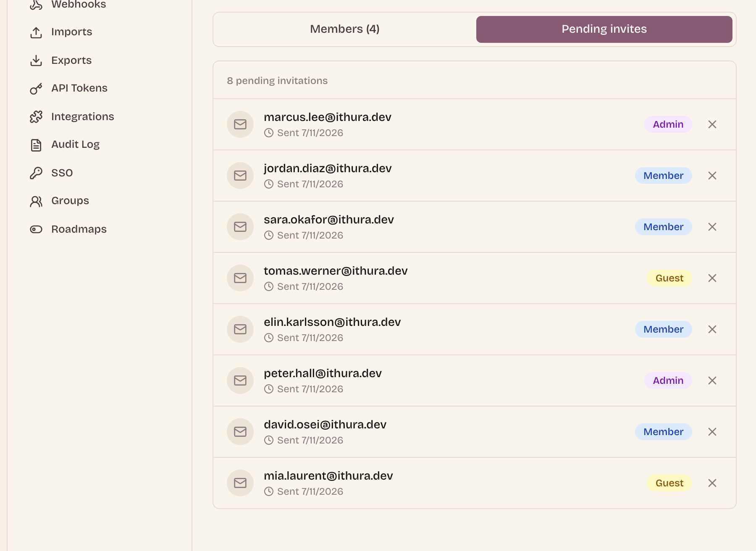The height and width of the screenshot is (551, 756).
Task: Click elin.karlsson@ithura.dev email text
Action: pyautogui.click(x=332, y=322)
